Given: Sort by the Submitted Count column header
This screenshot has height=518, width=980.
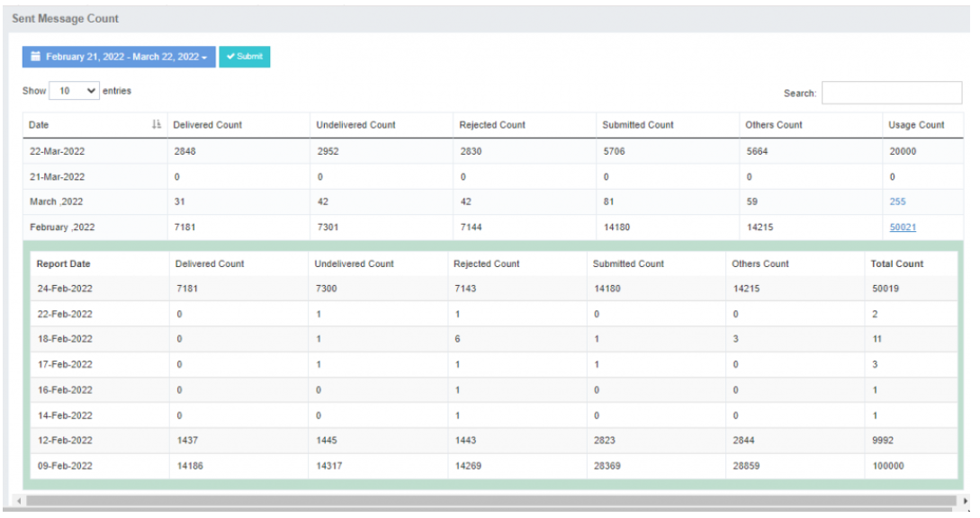Looking at the screenshot, I should tap(637, 125).
